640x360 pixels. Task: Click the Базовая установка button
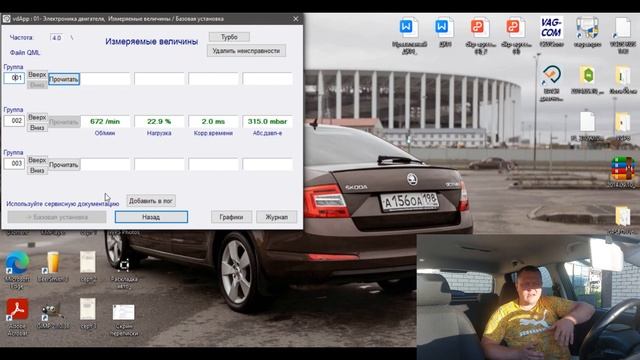click(x=57, y=217)
